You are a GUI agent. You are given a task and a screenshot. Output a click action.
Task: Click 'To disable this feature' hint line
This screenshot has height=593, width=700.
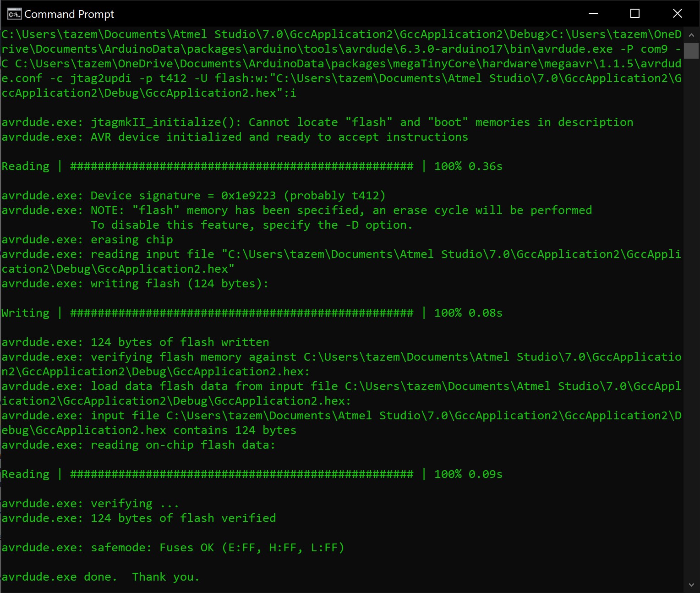pos(252,225)
